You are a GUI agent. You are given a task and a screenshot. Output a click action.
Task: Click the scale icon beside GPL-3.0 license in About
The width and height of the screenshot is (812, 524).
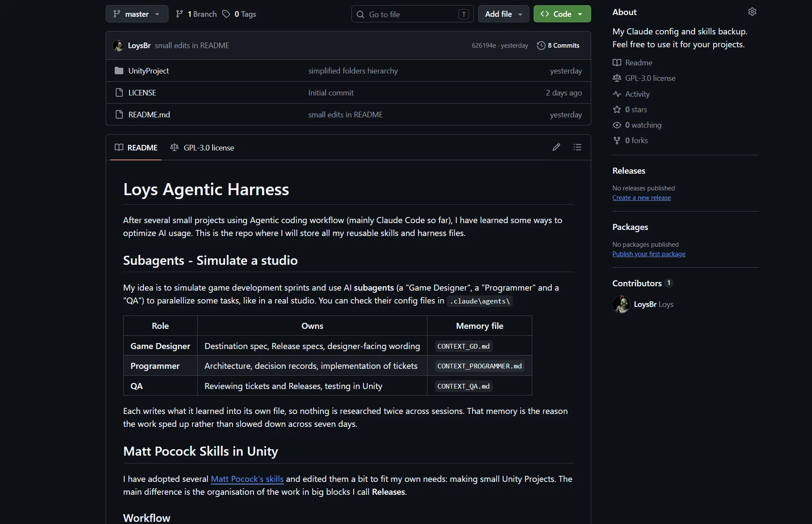pyautogui.click(x=617, y=78)
